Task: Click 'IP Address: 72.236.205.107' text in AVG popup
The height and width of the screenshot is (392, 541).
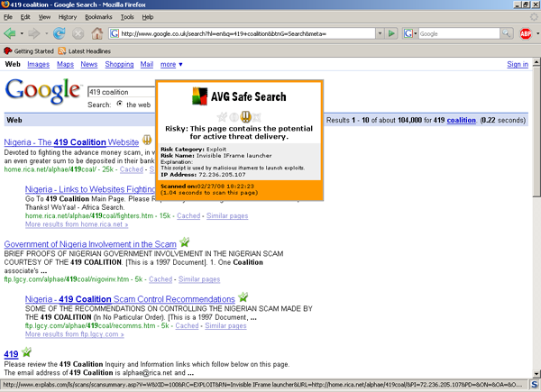Action: tap(203, 175)
